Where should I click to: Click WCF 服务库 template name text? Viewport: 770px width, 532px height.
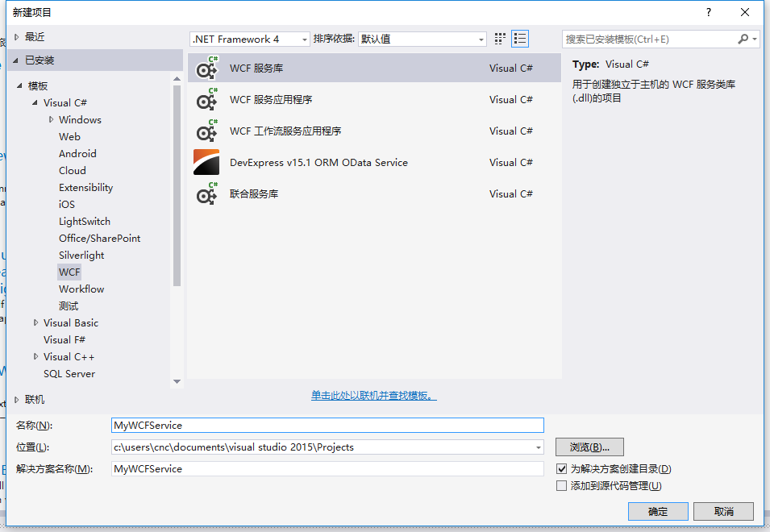click(x=256, y=69)
